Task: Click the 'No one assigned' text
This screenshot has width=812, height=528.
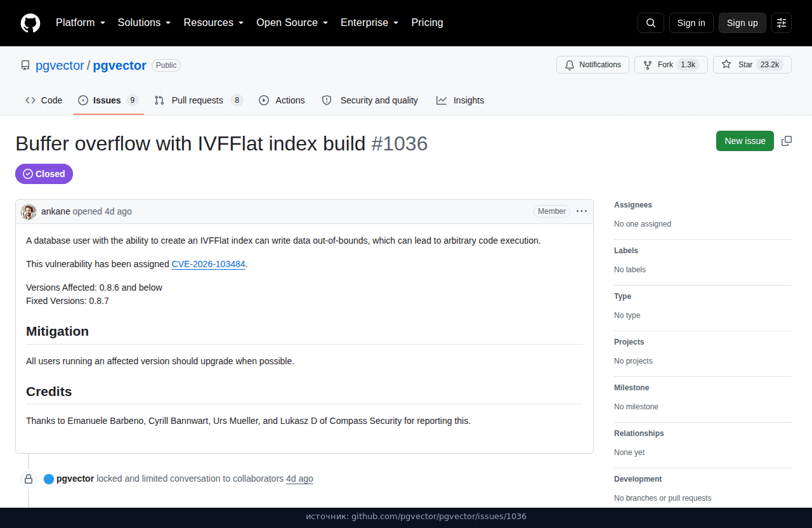Action: (x=643, y=224)
